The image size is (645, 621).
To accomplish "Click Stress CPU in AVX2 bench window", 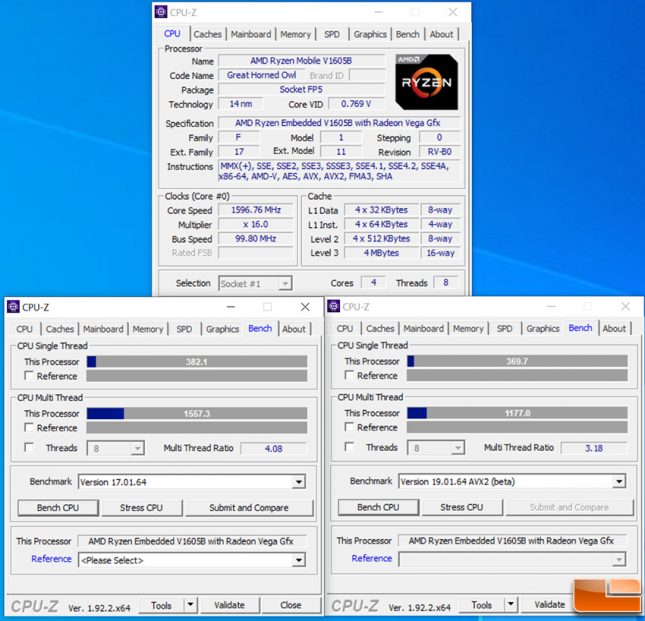I will click(462, 507).
